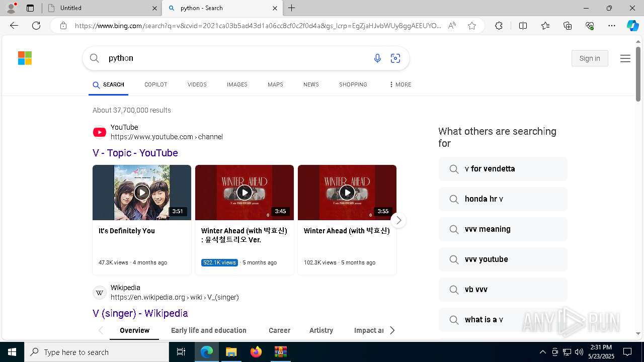Image resolution: width=644 pixels, height=362 pixels.
Task: Select the COPILOT search tab
Action: click(155, 84)
